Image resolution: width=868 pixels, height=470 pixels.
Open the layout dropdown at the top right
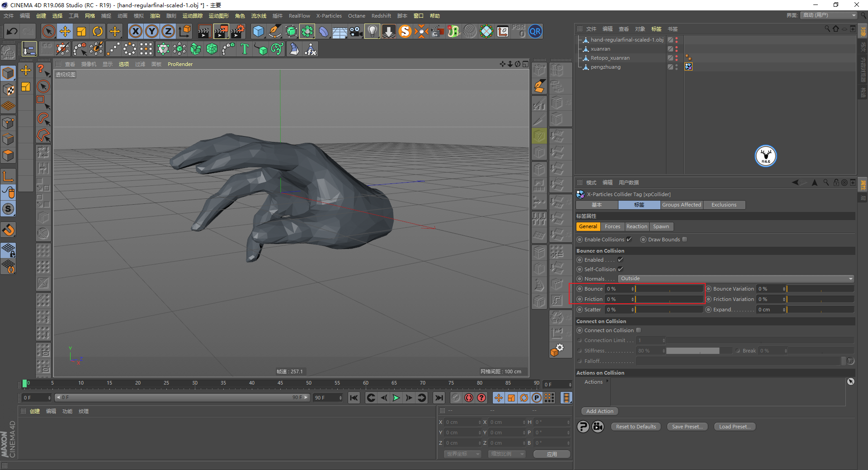pos(829,15)
